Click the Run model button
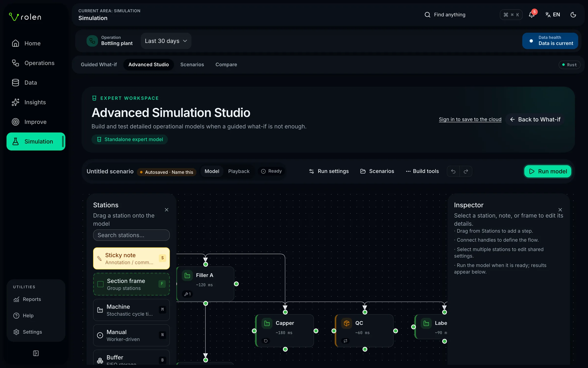This screenshot has width=588, height=368. (x=548, y=171)
